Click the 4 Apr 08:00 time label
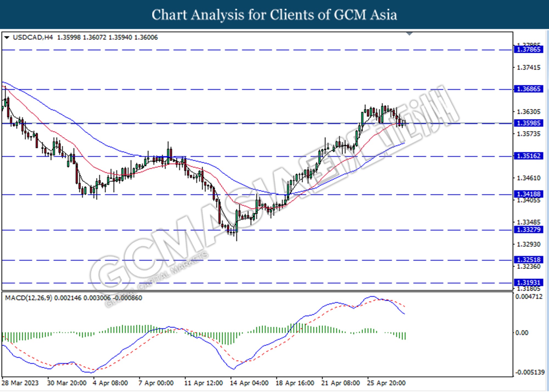Screen dimensions: 549x392 tap(110, 383)
